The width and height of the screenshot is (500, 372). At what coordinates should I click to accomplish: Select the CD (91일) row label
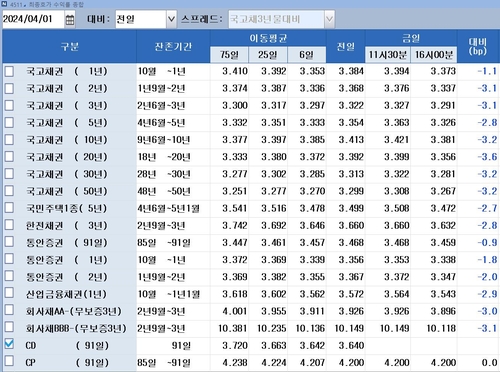click(x=67, y=345)
